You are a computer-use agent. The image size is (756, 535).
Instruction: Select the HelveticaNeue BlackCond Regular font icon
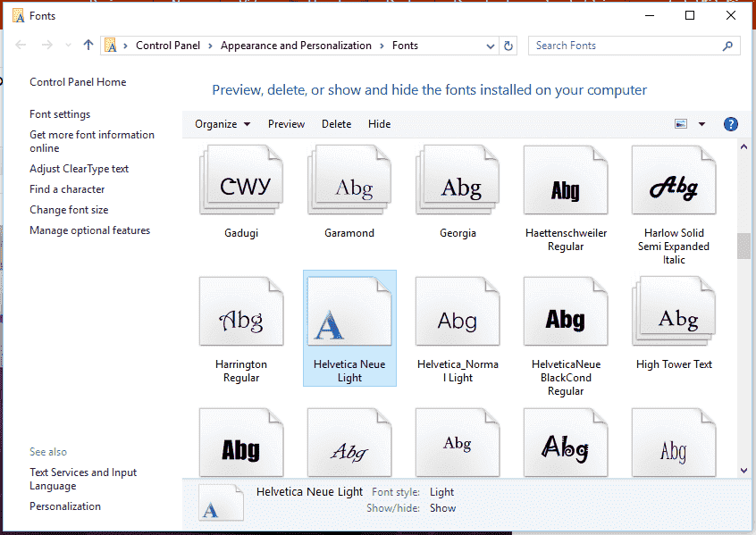tap(566, 311)
